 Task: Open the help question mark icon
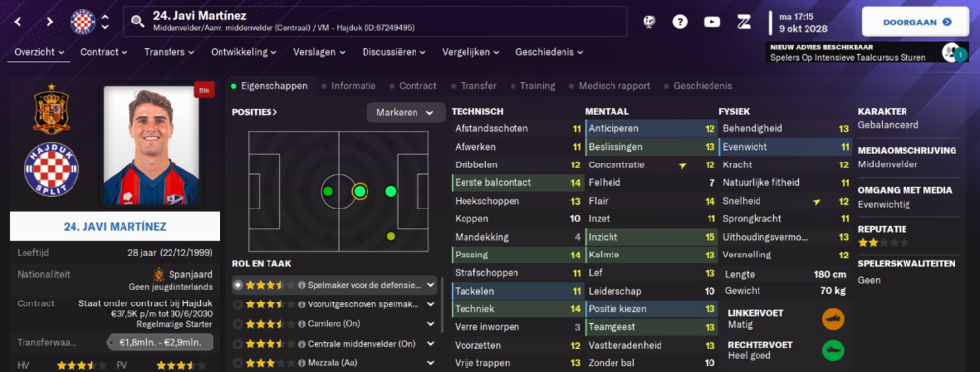[x=680, y=22]
